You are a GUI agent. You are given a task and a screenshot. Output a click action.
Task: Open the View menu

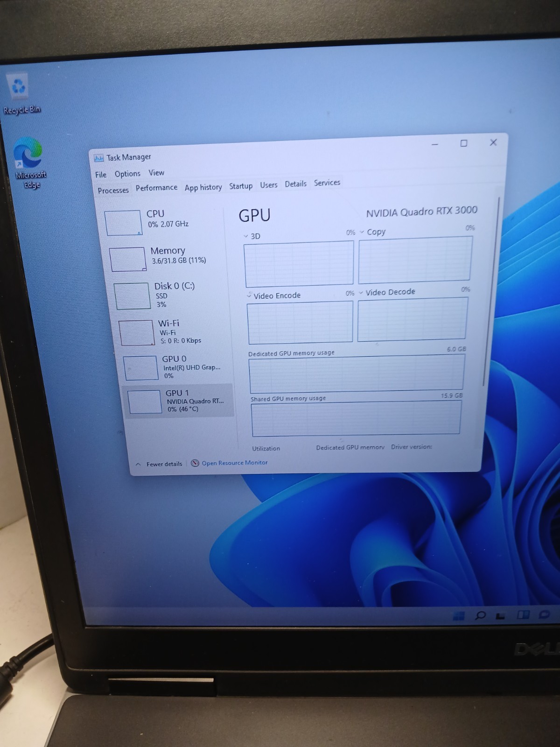click(156, 173)
